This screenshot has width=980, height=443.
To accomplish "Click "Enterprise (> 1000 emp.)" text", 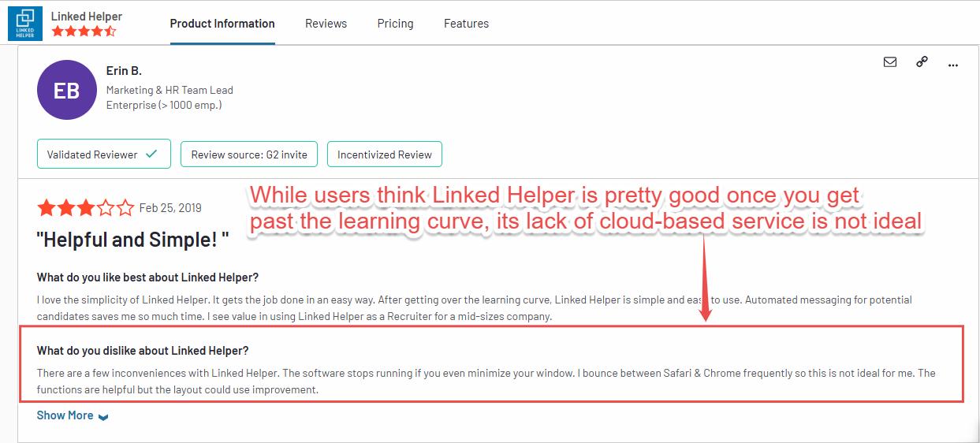I will [x=164, y=105].
